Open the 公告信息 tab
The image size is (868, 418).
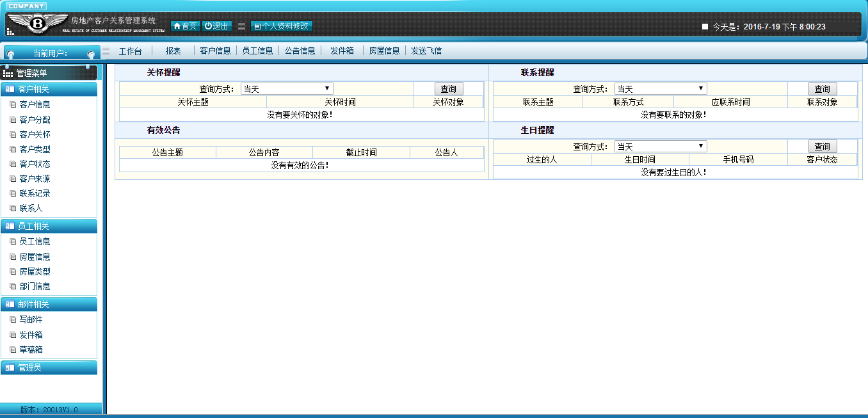click(x=300, y=51)
